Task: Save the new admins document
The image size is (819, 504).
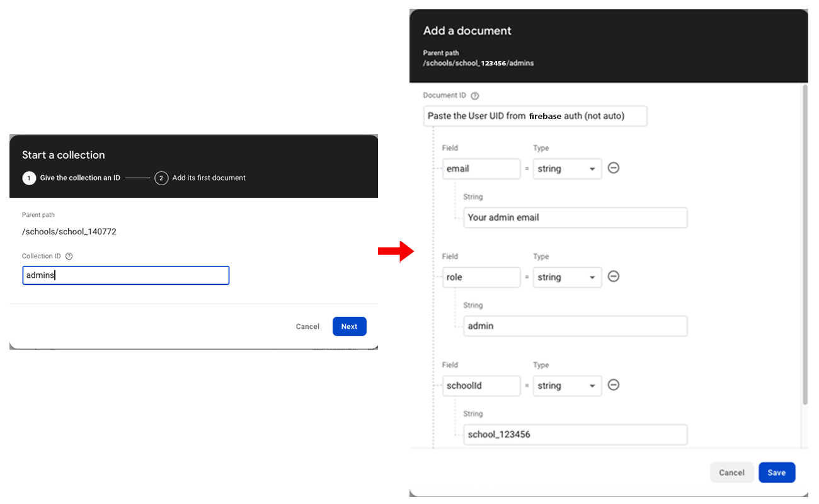Action: click(777, 472)
